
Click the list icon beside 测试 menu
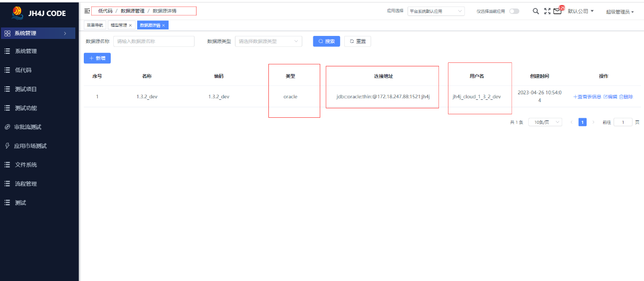pos(7,203)
